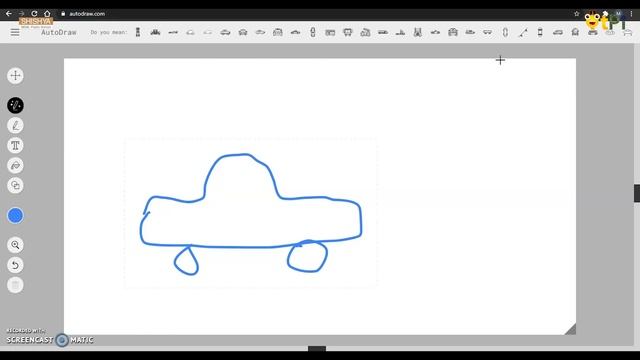
Task: Open the blue color picker
Action: point(15,216)
